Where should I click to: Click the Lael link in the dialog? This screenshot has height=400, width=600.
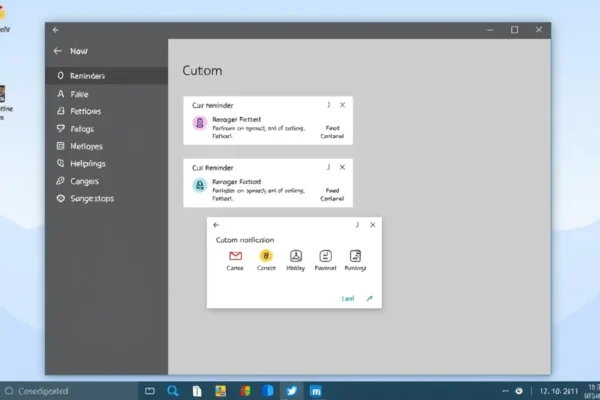tap(348, 299)
